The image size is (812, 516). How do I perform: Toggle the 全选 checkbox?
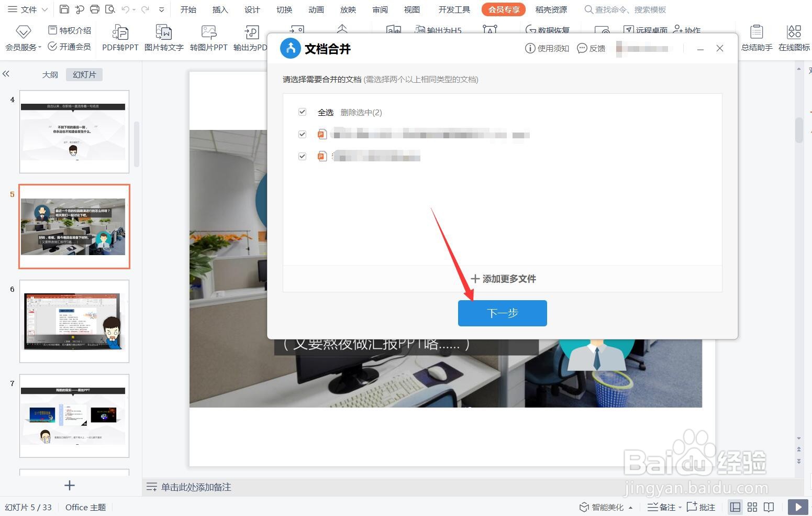[302, 112]
